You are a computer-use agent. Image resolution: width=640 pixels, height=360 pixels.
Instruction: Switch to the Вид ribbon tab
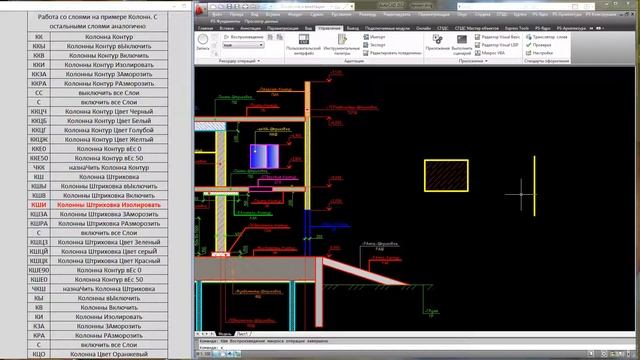point(308,28)
